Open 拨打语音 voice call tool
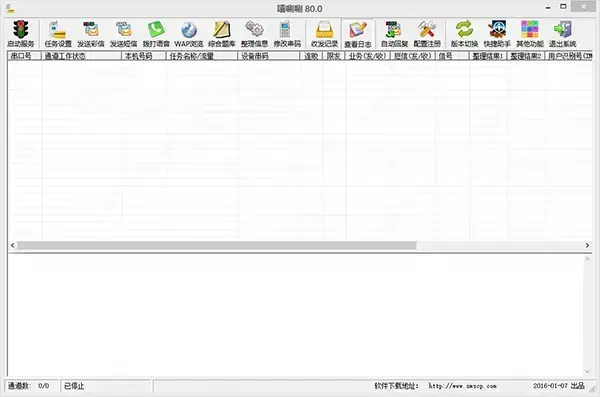Image resolution: width=600 pixels, height=397 pixels. pyautogui.click(x=156, y=34)
